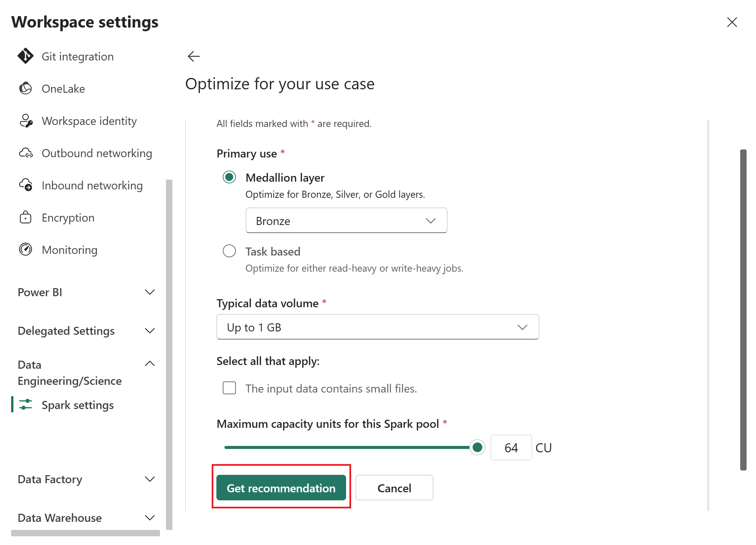
Task: Open Encryption settings
Action: tap(68, 218)
